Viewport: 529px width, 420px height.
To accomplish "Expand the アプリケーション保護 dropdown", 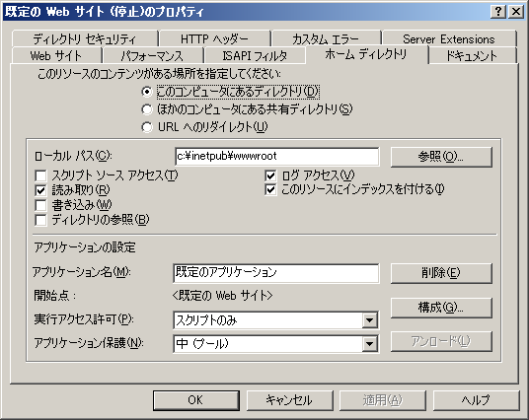I will [x=369, y=344].
